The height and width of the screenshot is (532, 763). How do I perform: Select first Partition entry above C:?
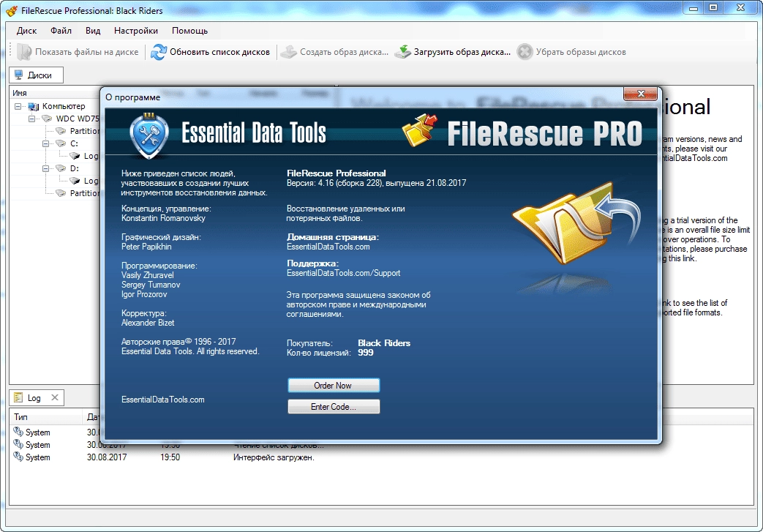pos(85,131)
